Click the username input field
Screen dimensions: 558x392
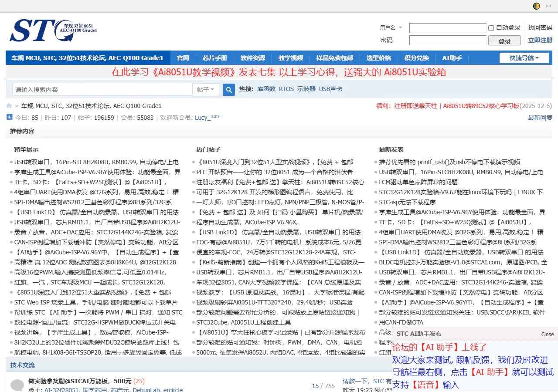tap(448, 28)
